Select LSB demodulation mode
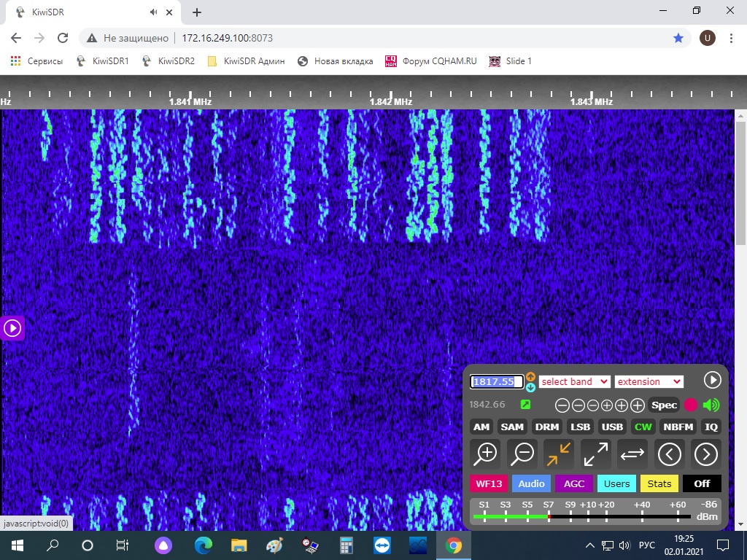The image size is (747, 560). (x=580, y=427)
